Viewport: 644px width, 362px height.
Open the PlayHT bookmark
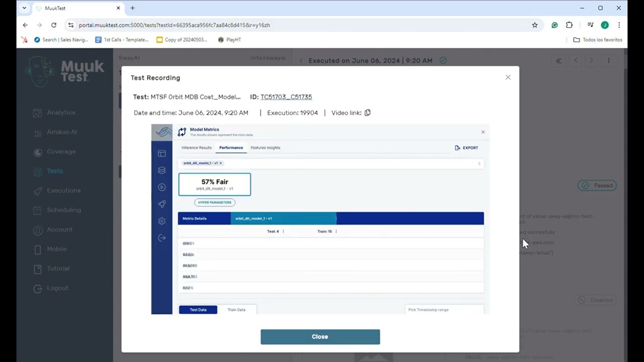point(229,40)
